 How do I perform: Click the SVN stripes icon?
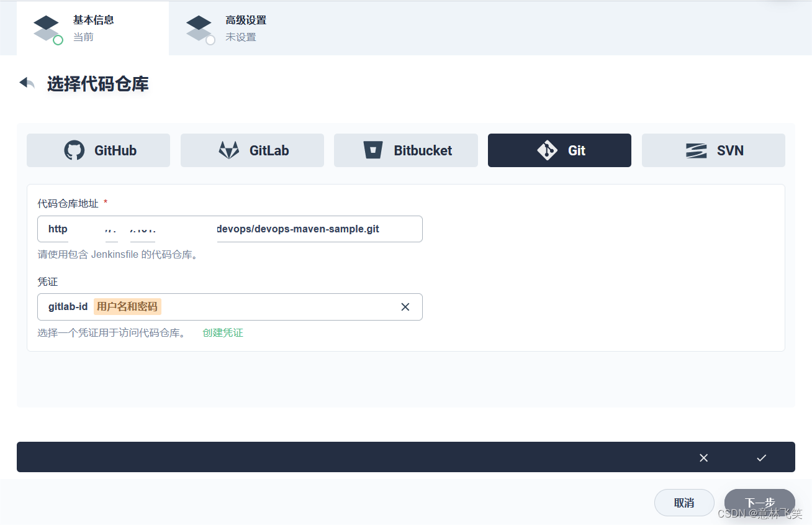point(697,150)
